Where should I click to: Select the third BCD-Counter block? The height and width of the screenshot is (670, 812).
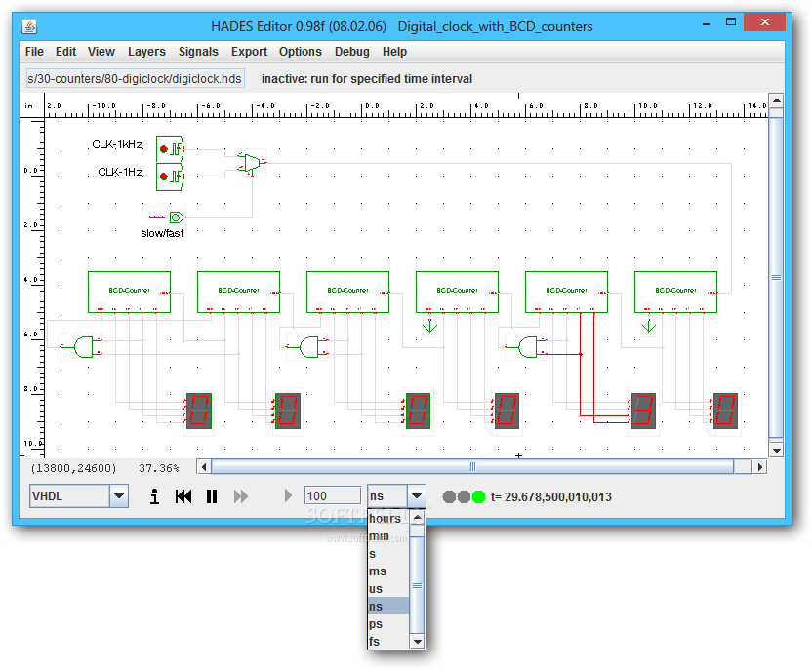click(347, 292)
